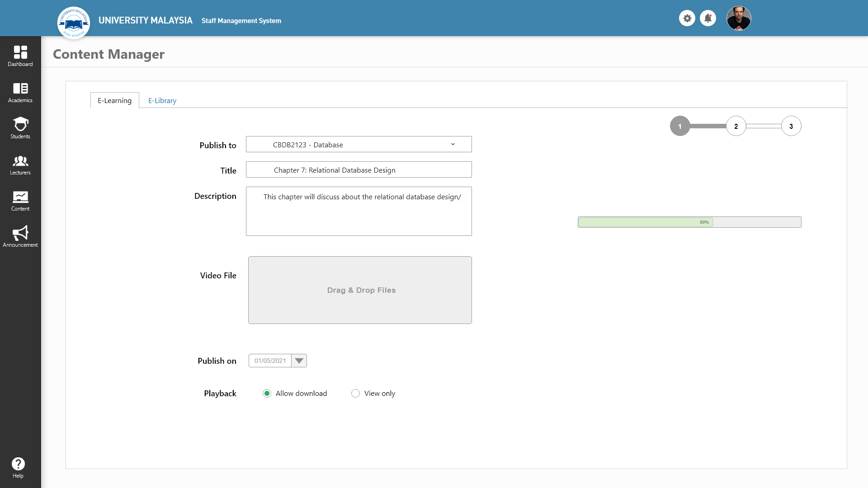Switch to the E-Library tab
The image size is (868, 488).
point(162,100)
